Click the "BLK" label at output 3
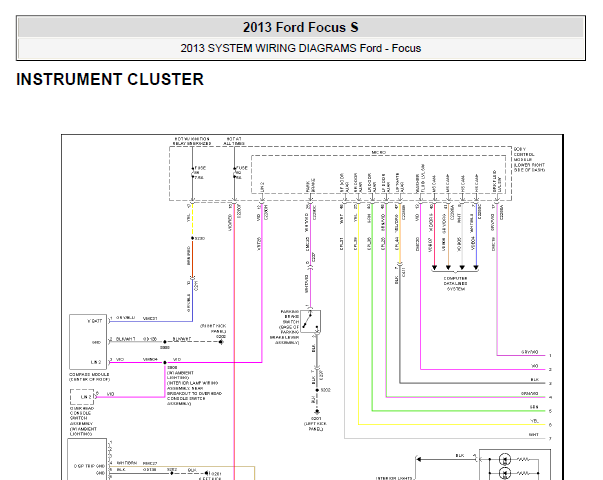Viewport: 603px width, 480px height. point(535,380)
